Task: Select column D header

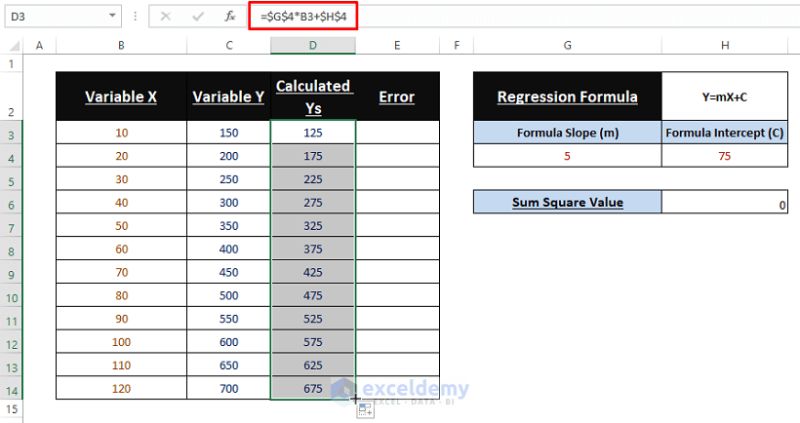Action: tap(313, 46)
